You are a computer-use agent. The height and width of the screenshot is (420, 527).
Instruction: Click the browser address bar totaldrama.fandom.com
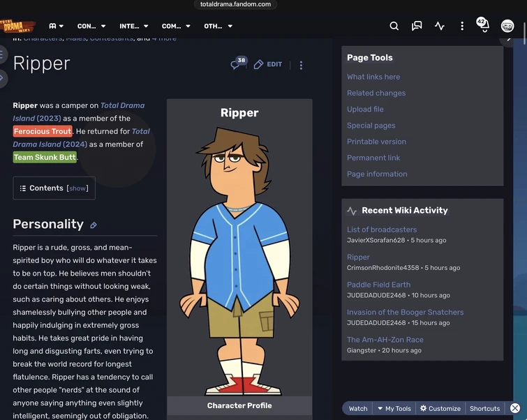[235, 4]
